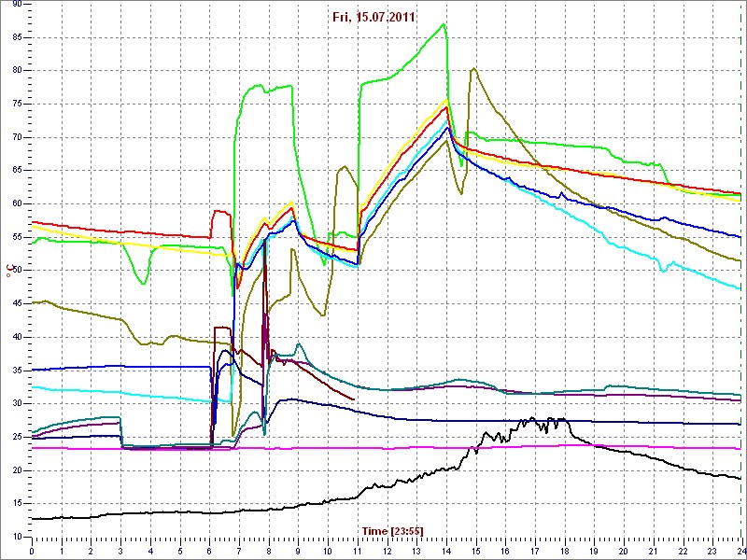This screenshot has width=747, height=560.
Task: Select the 30 label on temperature axis
Action: 17,404
